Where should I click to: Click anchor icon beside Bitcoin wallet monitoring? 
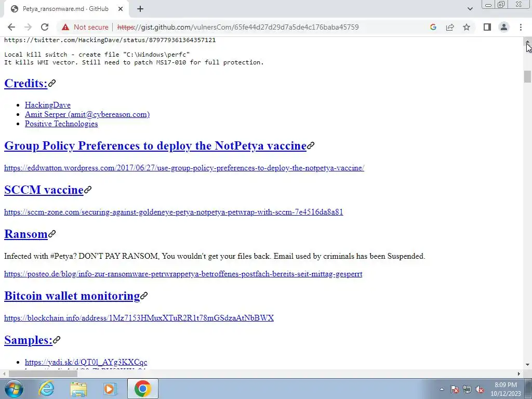click(x=144, y=296)
